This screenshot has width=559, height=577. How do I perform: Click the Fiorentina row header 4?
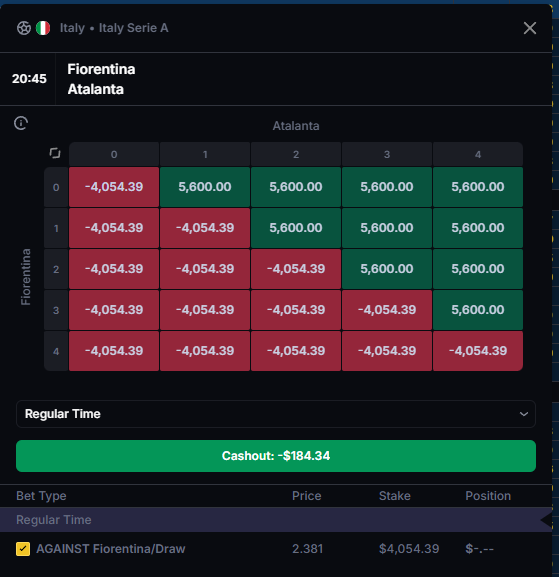tap(56, 351)
